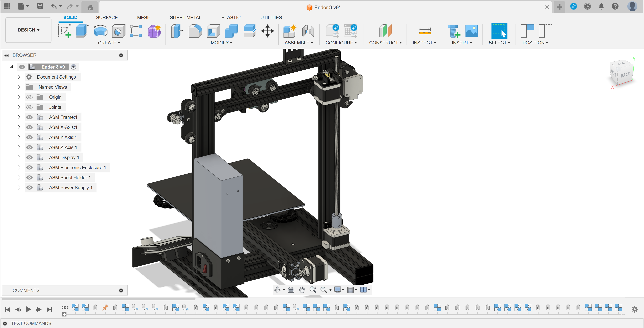Click the BACK face of the ViewCube
Screen dimensions: 644x328
tap(625, 74)
